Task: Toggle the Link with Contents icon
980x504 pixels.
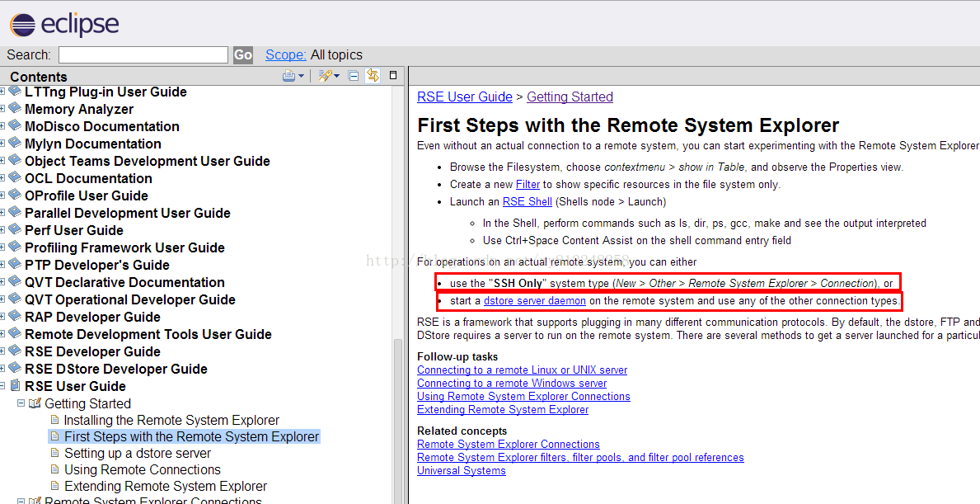Action: (373, 76)
